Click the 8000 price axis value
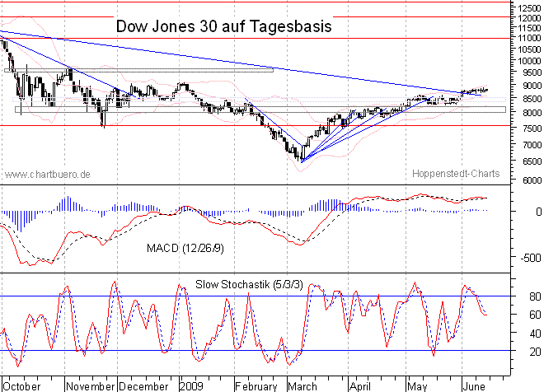Image resolution: width=544 pixels, height=392 pixels. [x=531, y=113]
